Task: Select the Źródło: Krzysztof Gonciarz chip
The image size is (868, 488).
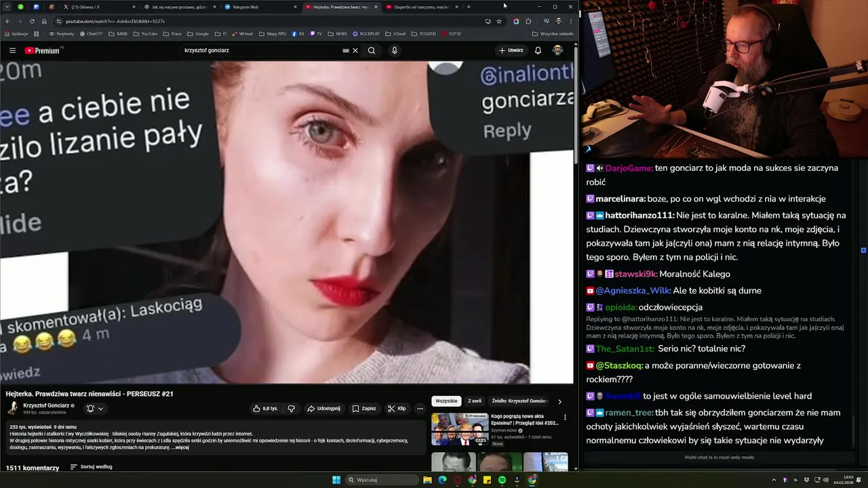Action: (x=519, y=401)
